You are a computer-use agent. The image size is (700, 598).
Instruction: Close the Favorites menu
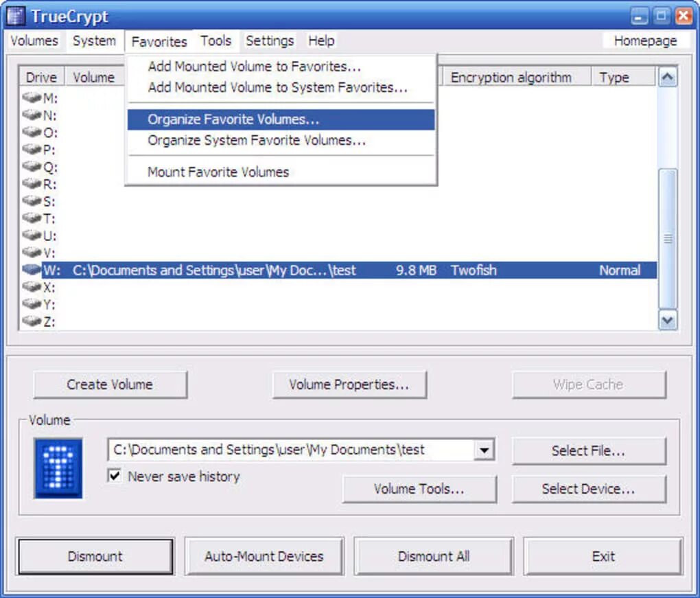point(159,41)
